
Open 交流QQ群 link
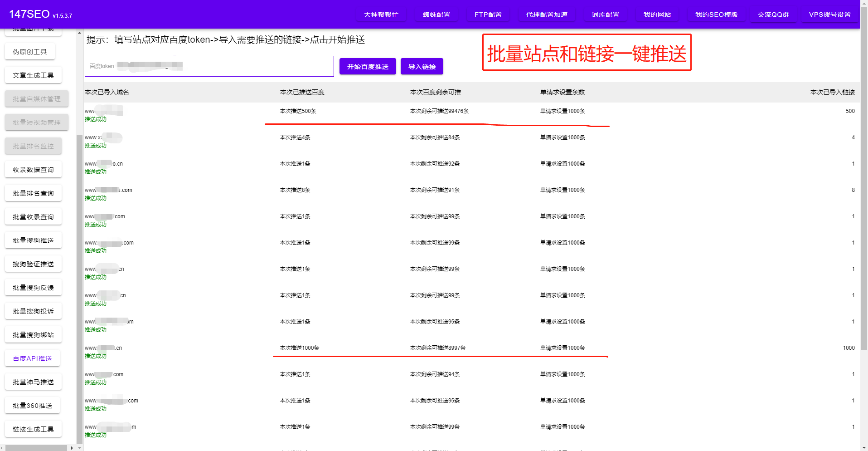pyautogui.click(x=773, y=15)
